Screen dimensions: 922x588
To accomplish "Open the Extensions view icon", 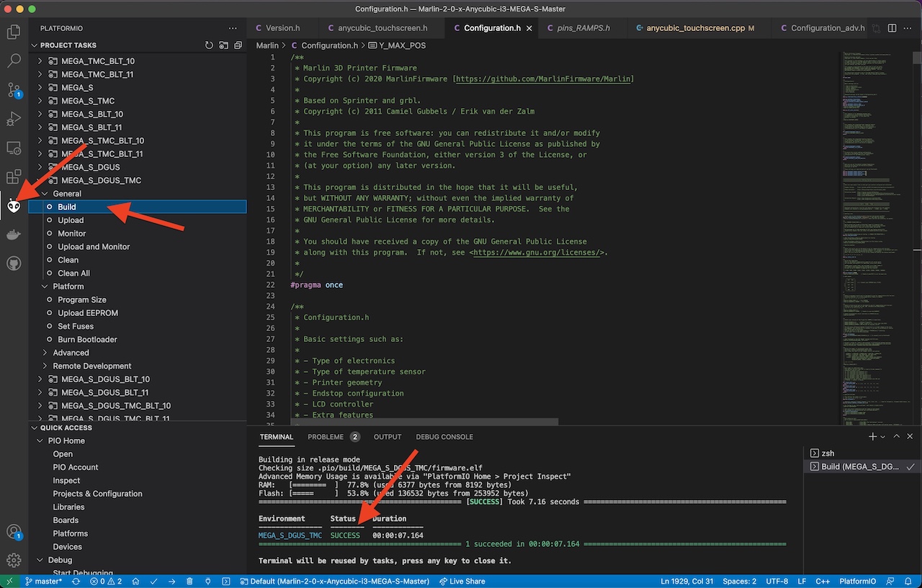I will tap(14, 176).
